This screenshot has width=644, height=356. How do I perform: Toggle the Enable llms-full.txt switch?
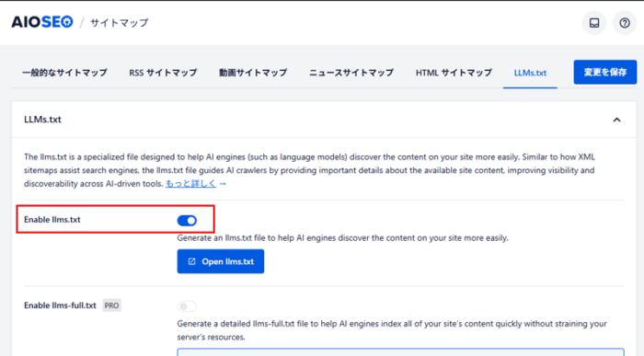point(187,306)
